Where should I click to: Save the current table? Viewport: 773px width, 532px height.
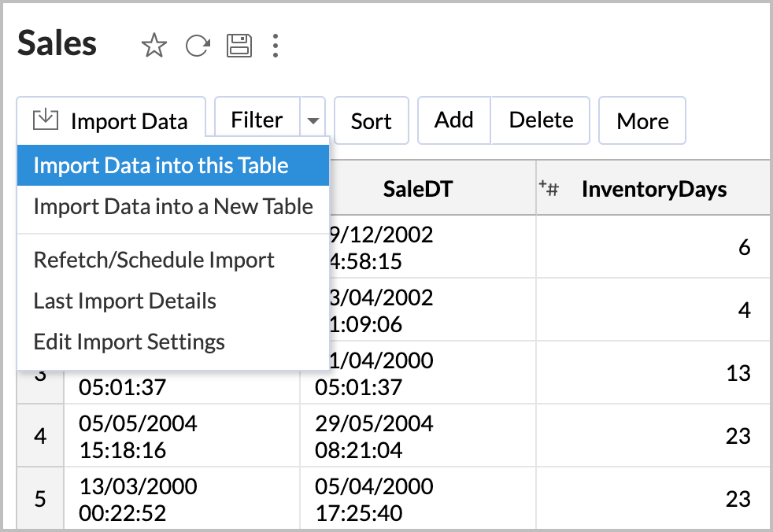pyautogui.click(x=239, y=46)
